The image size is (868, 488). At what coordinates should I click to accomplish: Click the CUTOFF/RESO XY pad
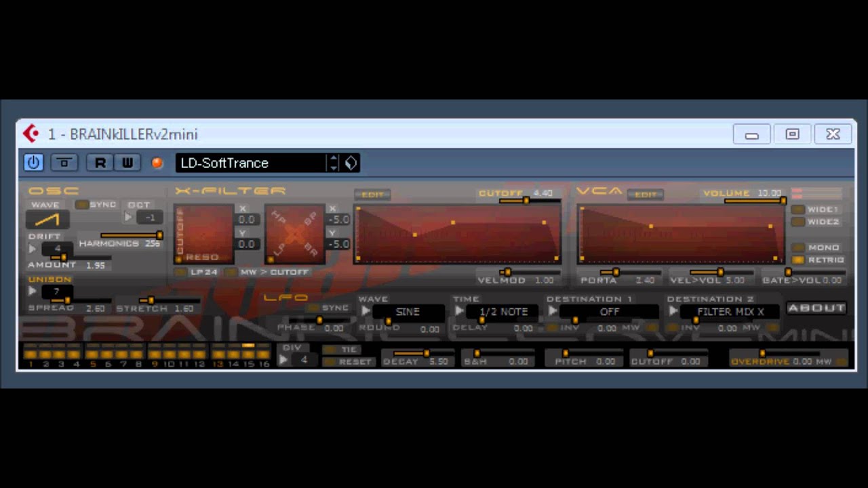coord(203,234)
